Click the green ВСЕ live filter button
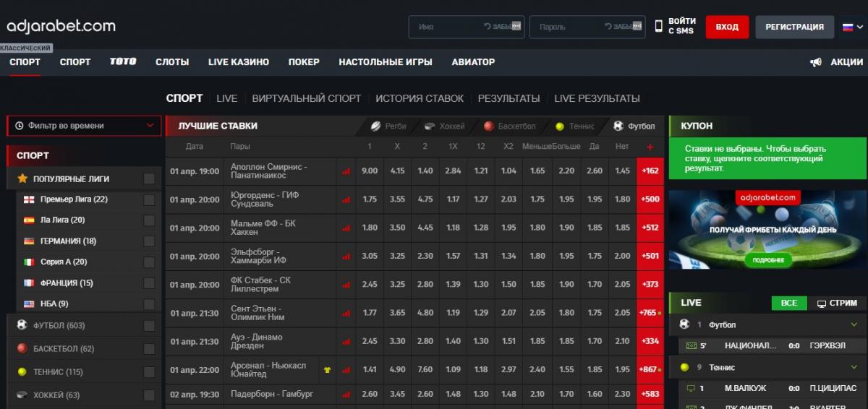Screen dimensions: 868x409 click(789, 303)
